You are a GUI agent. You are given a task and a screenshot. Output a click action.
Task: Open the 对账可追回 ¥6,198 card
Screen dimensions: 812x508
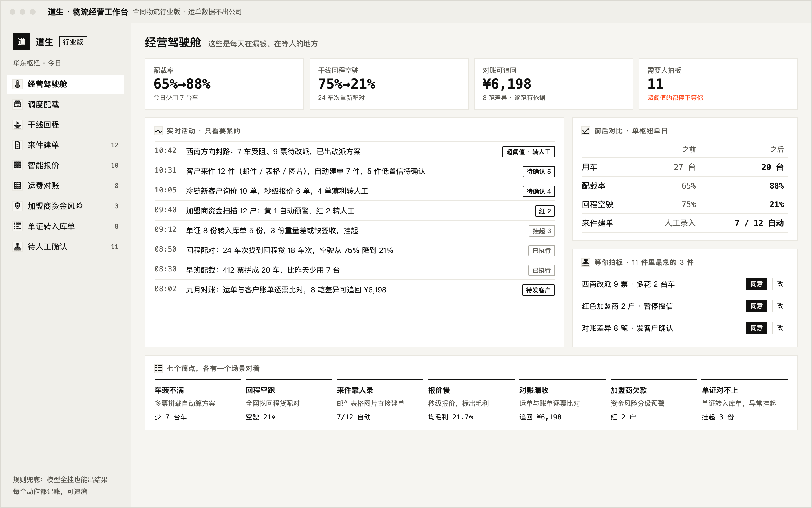pyautogui.click(x=553, y=84)
